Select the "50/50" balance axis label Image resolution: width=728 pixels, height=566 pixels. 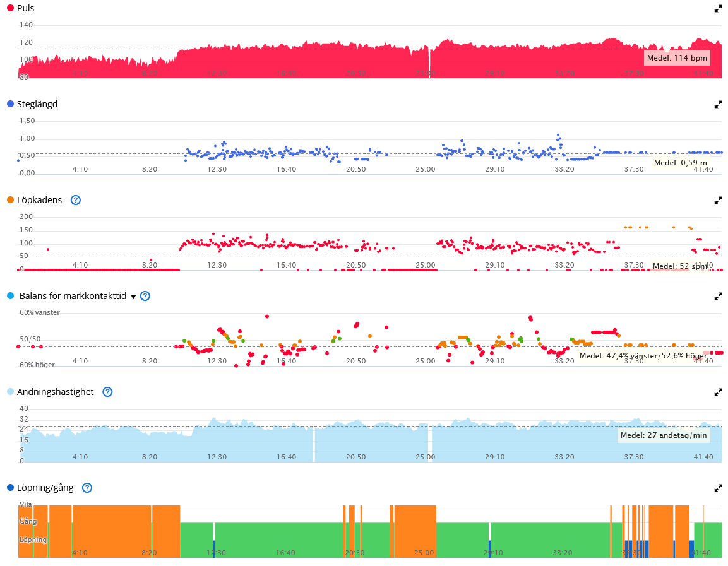tap(30, 339)
